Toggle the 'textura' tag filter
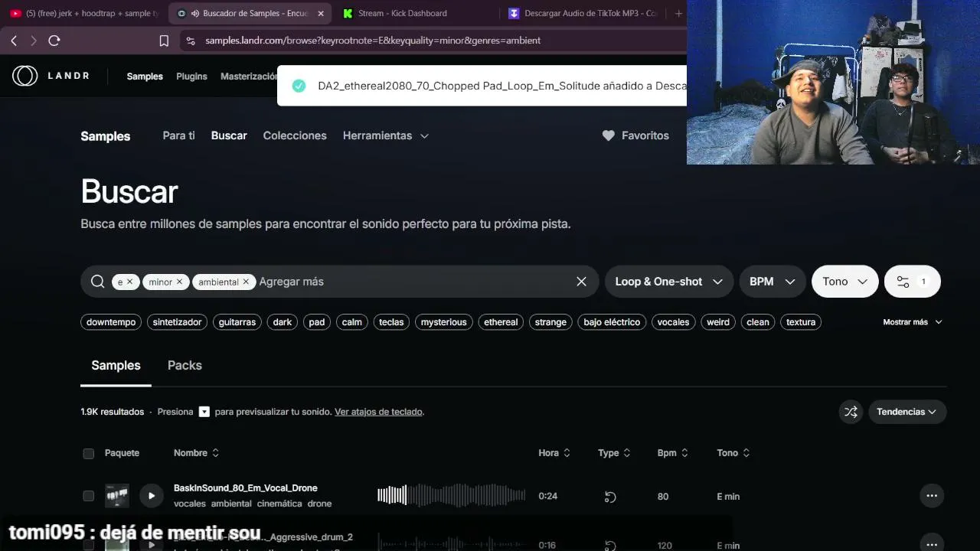The height and width of the screenshot is (551, 980). (x=801, y=322)
